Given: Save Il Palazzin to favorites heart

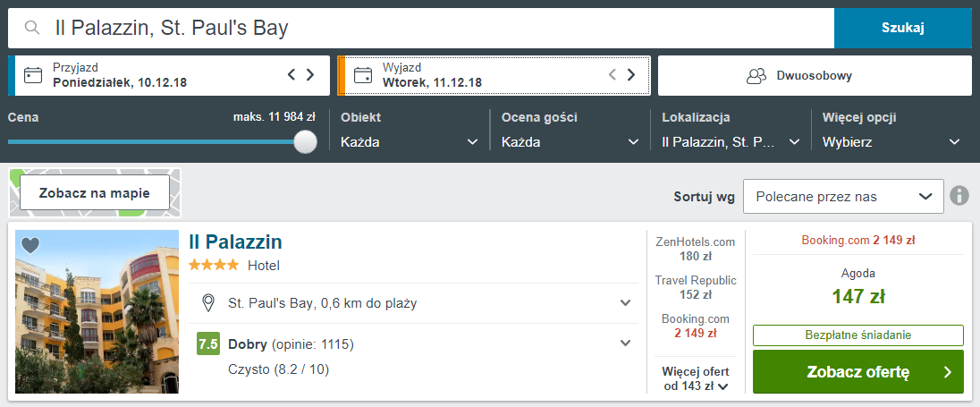Looking at the screenshot, I should [30, 245].
